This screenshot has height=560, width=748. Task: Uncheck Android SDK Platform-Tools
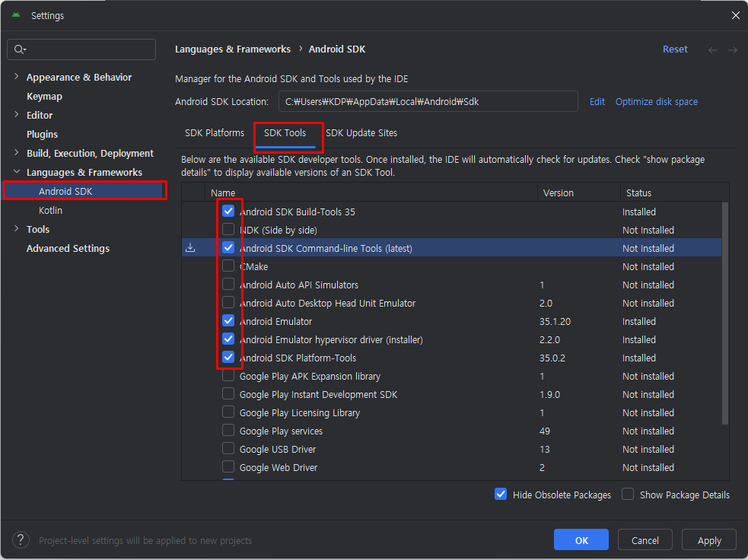point(228,358)
